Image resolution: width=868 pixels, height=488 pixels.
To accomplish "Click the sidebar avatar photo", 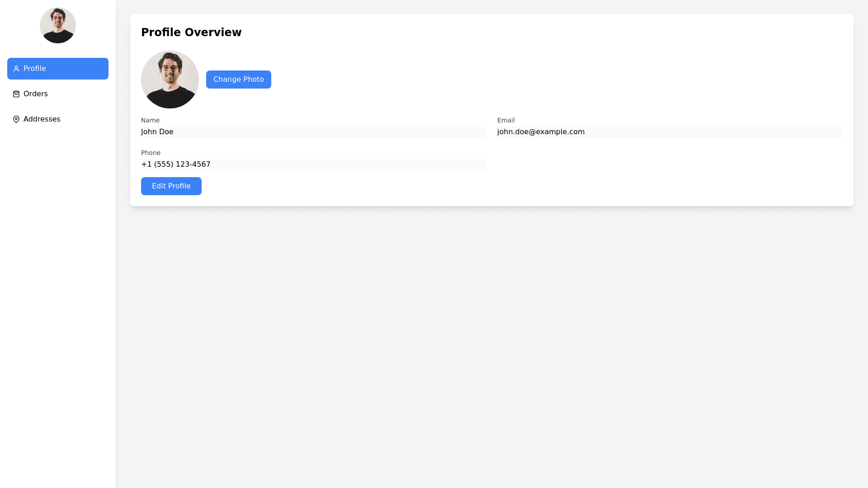I will pyautogui.click(x=58, y=25).
